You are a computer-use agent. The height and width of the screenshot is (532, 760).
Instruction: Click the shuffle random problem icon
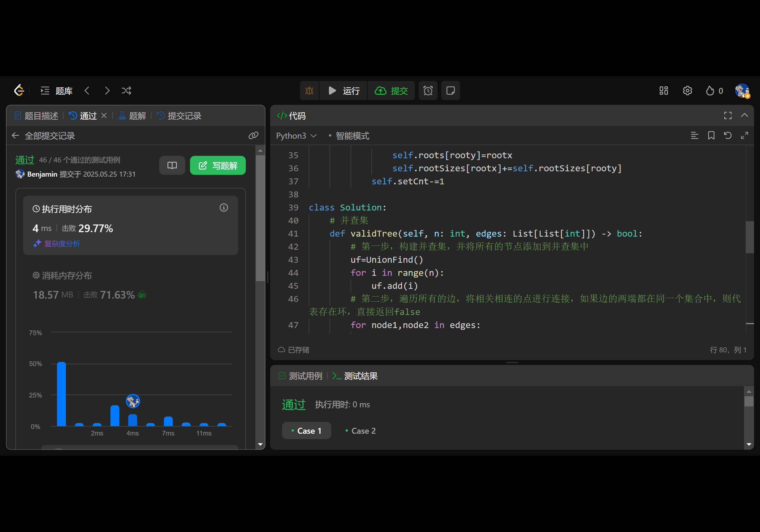pyautogui.click(x=126, y=91)
